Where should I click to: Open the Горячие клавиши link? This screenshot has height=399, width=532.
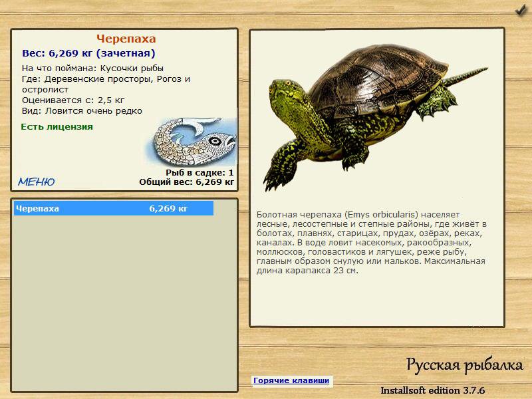[291, 380]
